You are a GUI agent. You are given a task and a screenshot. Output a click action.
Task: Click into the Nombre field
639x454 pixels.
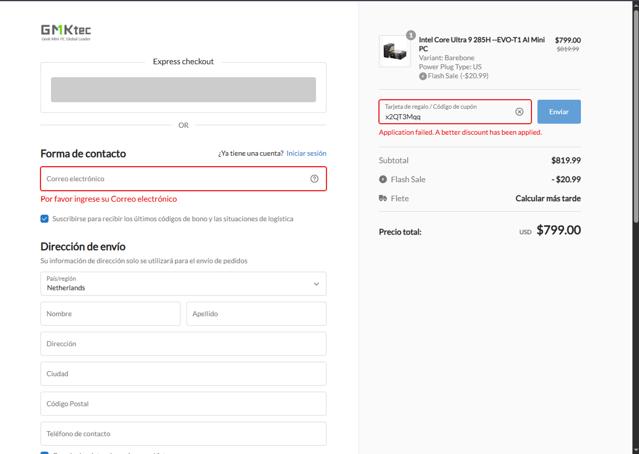[x=110, y=314]
